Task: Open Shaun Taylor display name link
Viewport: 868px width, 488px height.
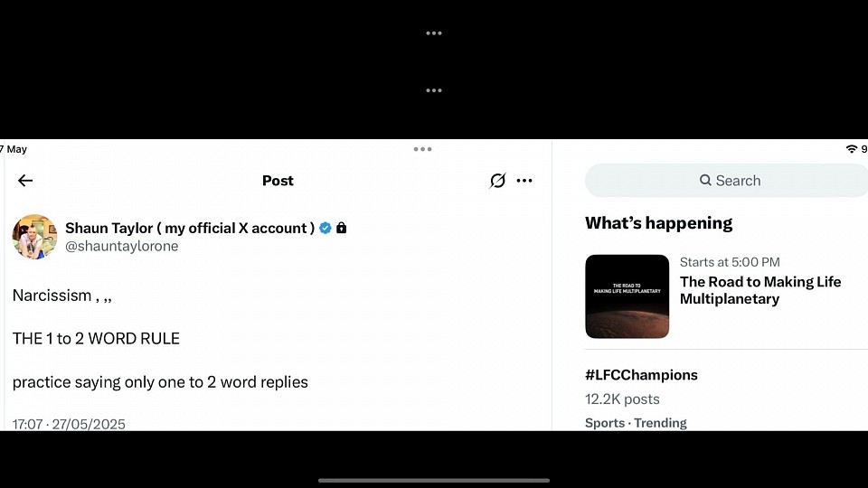Action: pos(190,228)
